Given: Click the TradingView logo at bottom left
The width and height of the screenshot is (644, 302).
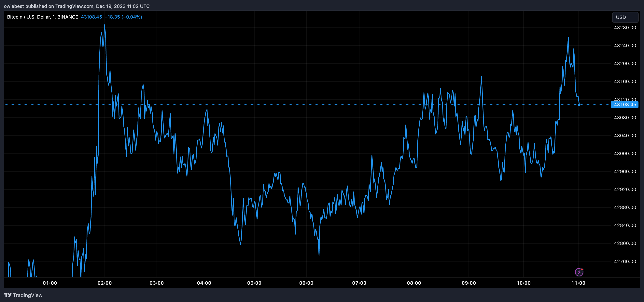Looking at the screenshot, I should click(23, 295).
